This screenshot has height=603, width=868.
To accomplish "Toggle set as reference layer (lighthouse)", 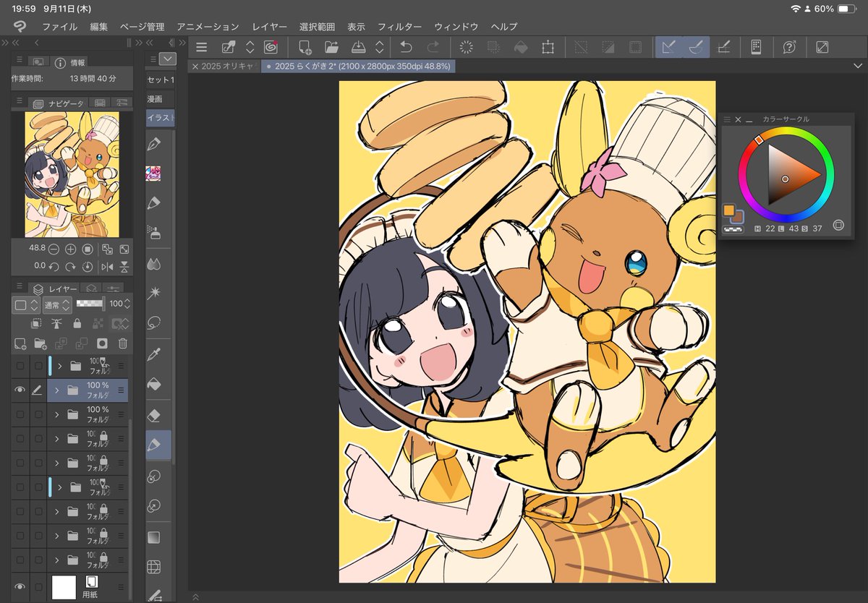I will coord(56,324).
